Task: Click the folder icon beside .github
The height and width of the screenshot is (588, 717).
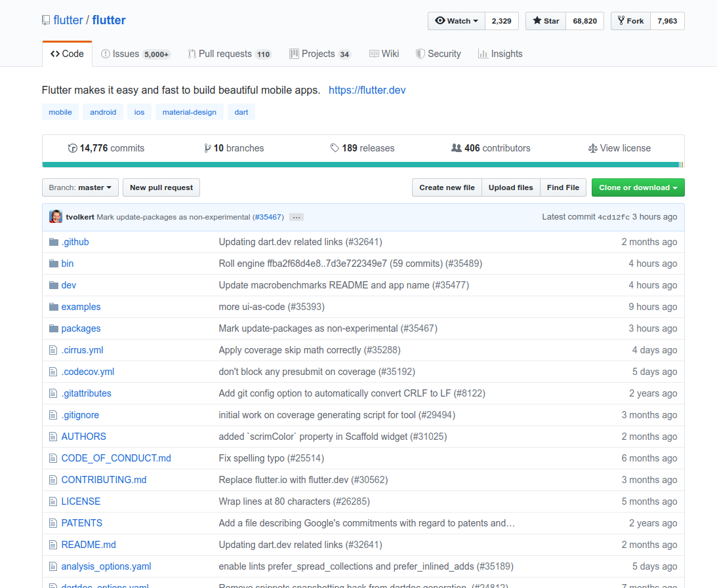Action: pos(54,242)
